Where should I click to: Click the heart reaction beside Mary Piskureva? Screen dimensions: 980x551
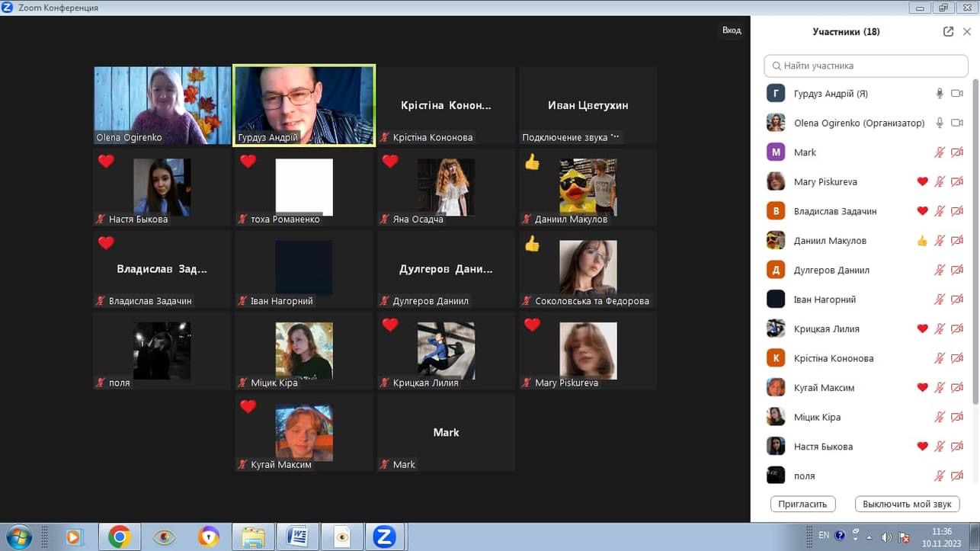click(922, 182)
